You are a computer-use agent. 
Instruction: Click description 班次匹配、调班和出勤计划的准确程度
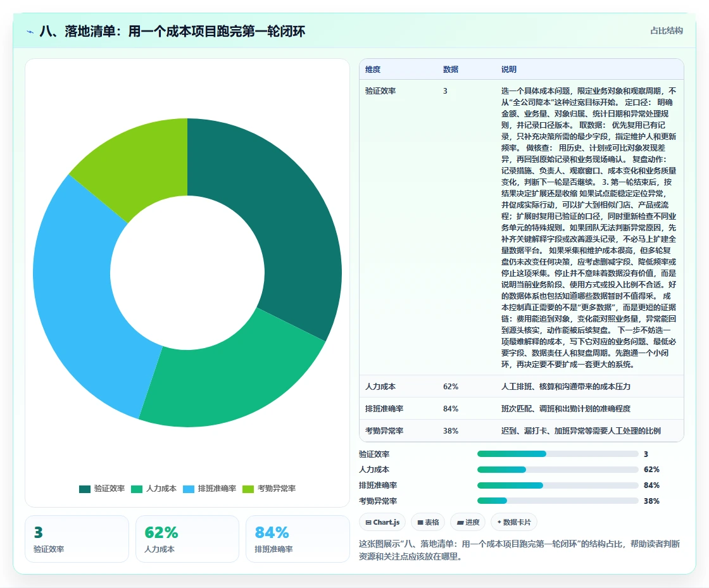tap(566, 409)
